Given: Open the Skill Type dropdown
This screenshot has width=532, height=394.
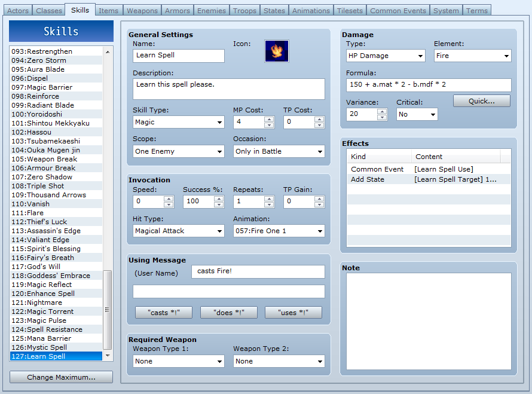Looking at the screenshot, I should [179, 122].
